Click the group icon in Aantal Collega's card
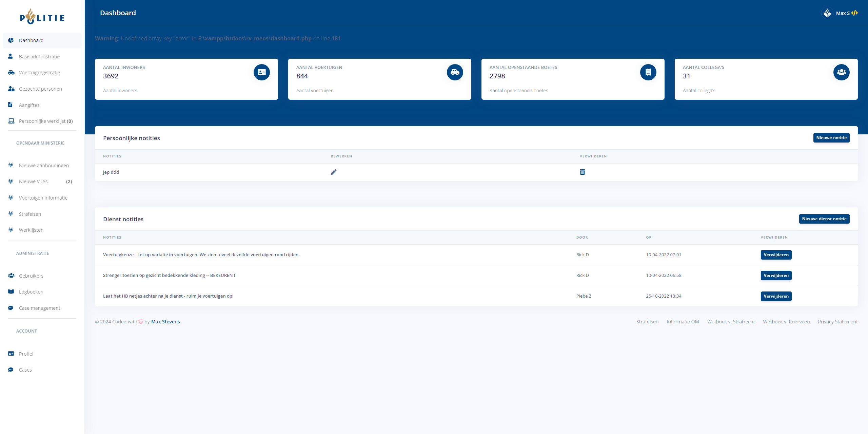The height and width of the screenshot is (434, 868). pos(841,72)
